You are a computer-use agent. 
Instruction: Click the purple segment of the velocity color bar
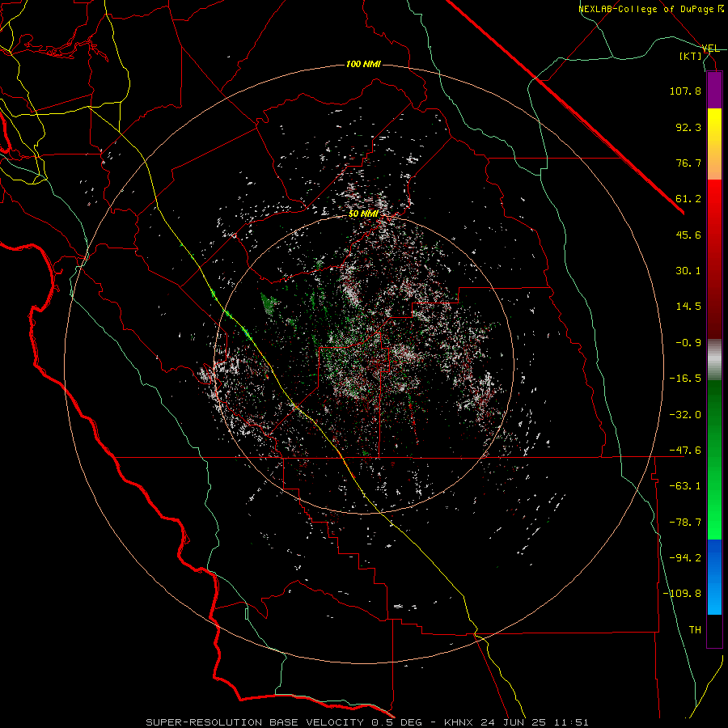click(714, 90)
